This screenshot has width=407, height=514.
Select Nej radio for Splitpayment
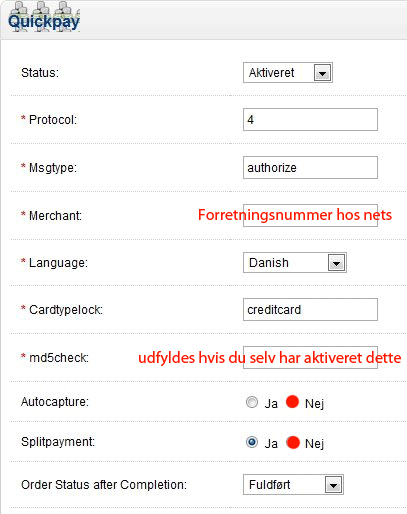293,442
